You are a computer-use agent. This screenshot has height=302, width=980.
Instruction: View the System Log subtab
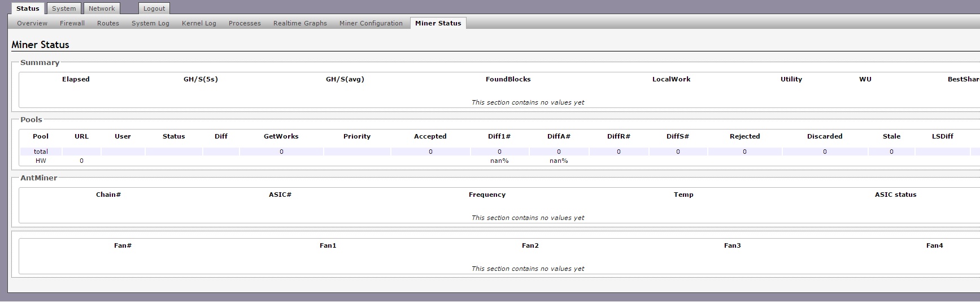(150, 23)
